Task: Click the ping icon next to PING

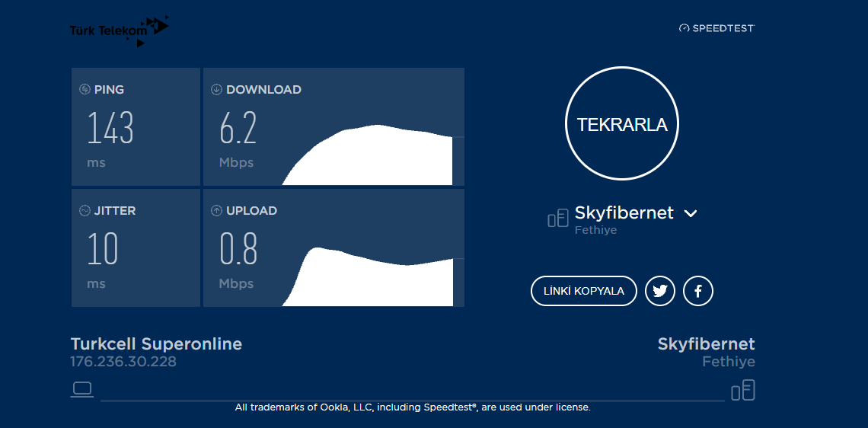Action: (x=85, y=89)
